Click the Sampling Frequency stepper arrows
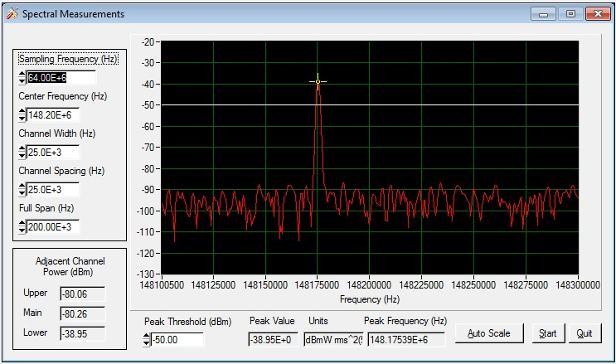 pos(22,78)
